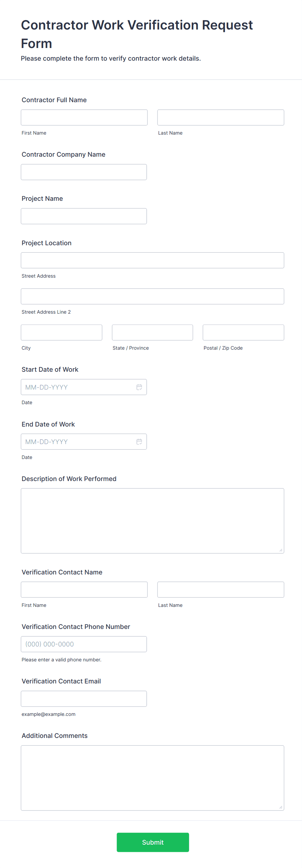
Task: Select the Contractor Company Name input
Action: [x=84, y=172]
